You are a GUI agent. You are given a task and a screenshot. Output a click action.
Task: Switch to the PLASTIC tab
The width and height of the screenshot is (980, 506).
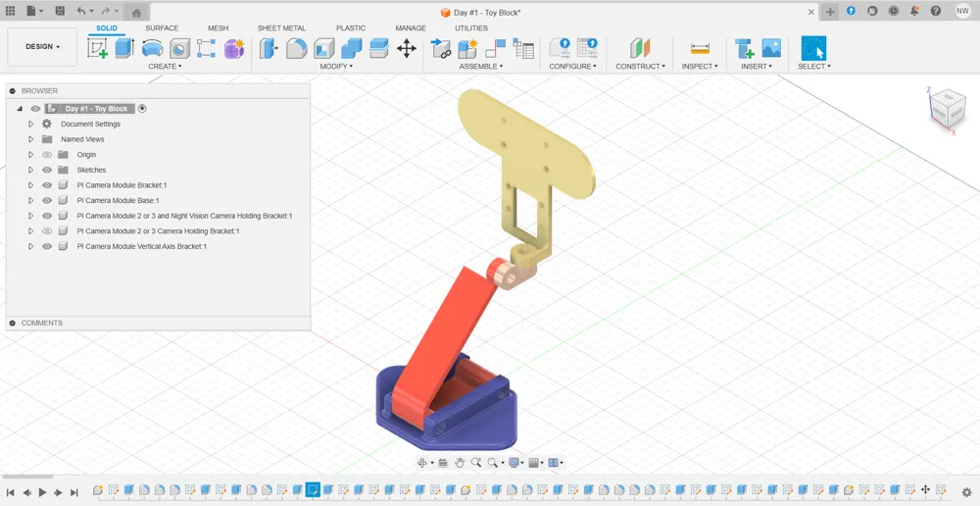(351, 28)
